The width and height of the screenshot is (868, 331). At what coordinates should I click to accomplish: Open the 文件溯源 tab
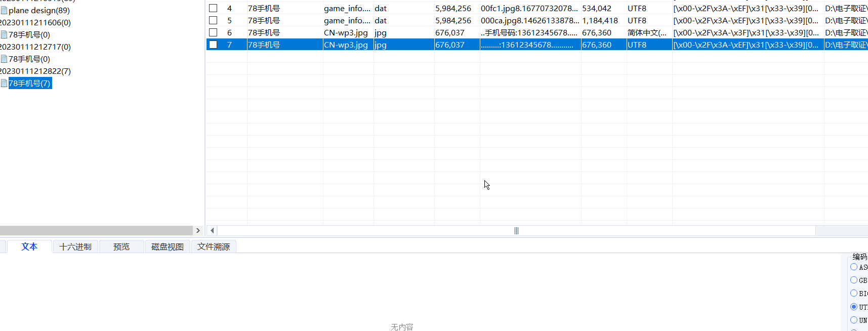[214, 246]
